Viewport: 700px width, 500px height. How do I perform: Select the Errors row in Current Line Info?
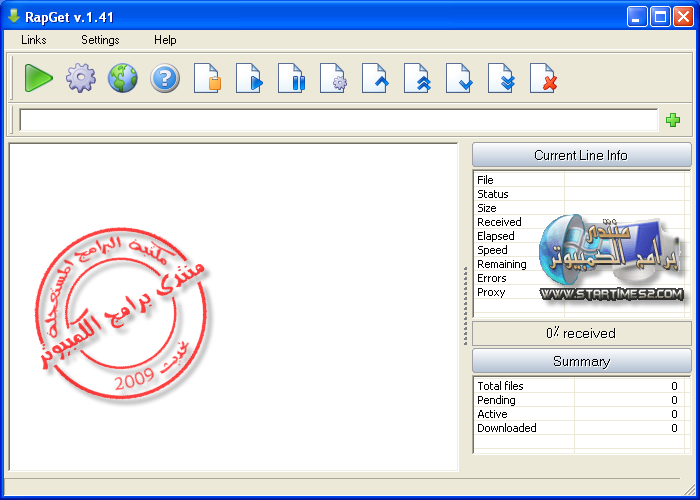coord(580,278)
